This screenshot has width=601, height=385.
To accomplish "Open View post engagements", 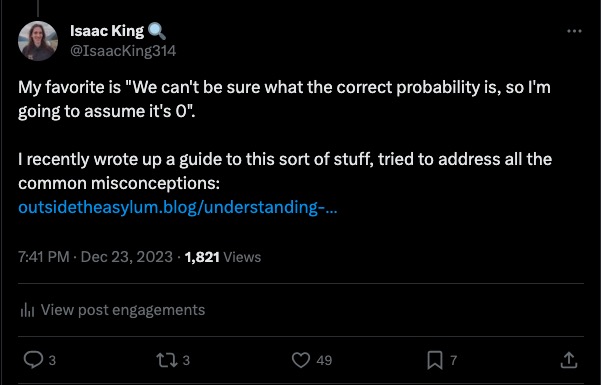I will tap(123, 310).
